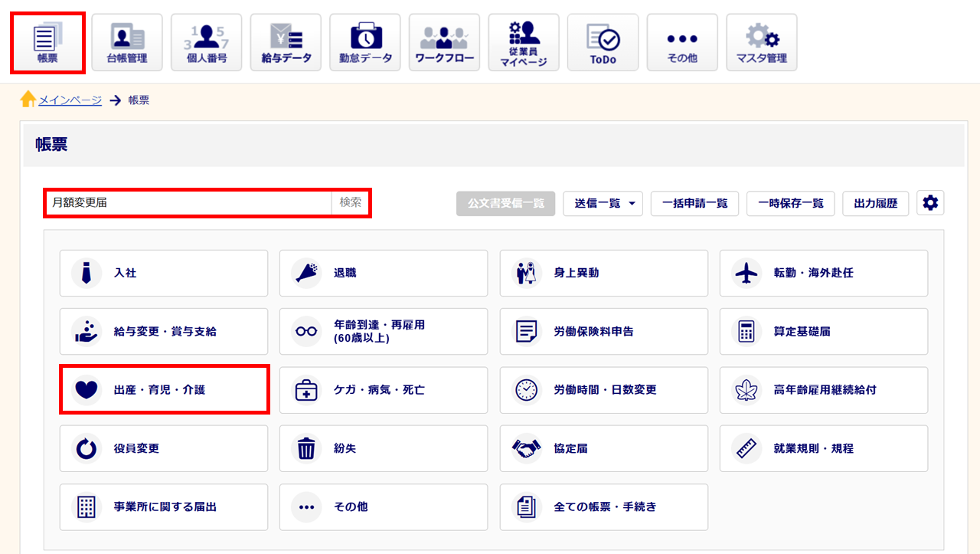Click the 公文書受信一覧 button

coord(505,203)
